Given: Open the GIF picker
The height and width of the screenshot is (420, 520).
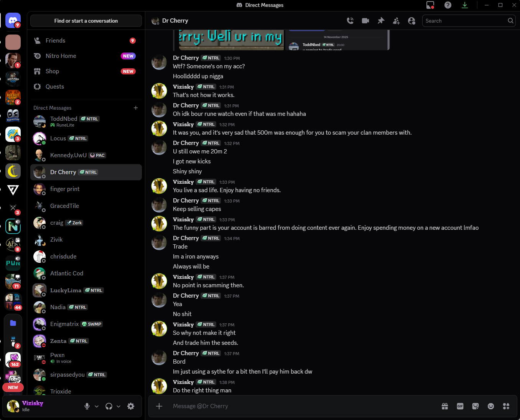Looking at the screenshot, I should point(460,406).
